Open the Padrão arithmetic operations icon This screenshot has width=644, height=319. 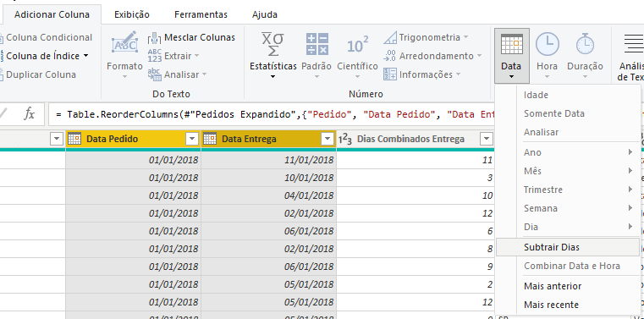coord(316,44)
